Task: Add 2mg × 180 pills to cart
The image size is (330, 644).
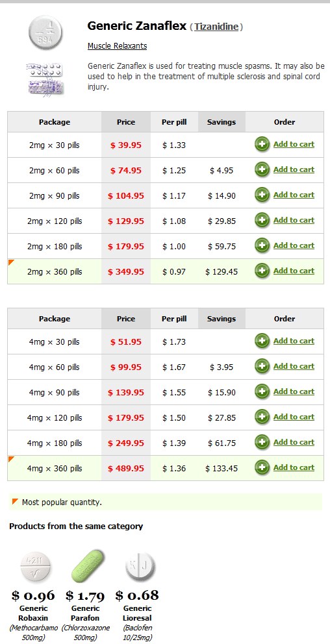Action: (x=294, y=245)
